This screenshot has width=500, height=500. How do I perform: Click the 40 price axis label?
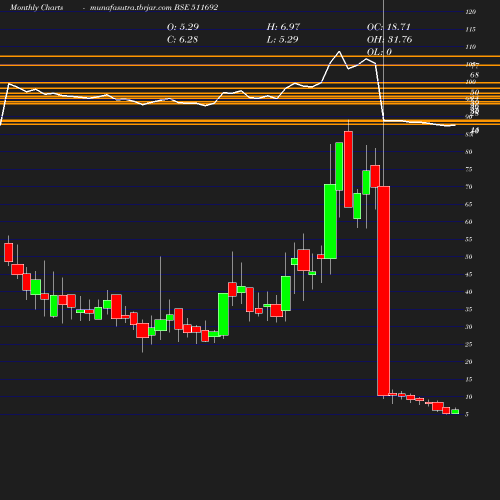[x=469, y=292]
